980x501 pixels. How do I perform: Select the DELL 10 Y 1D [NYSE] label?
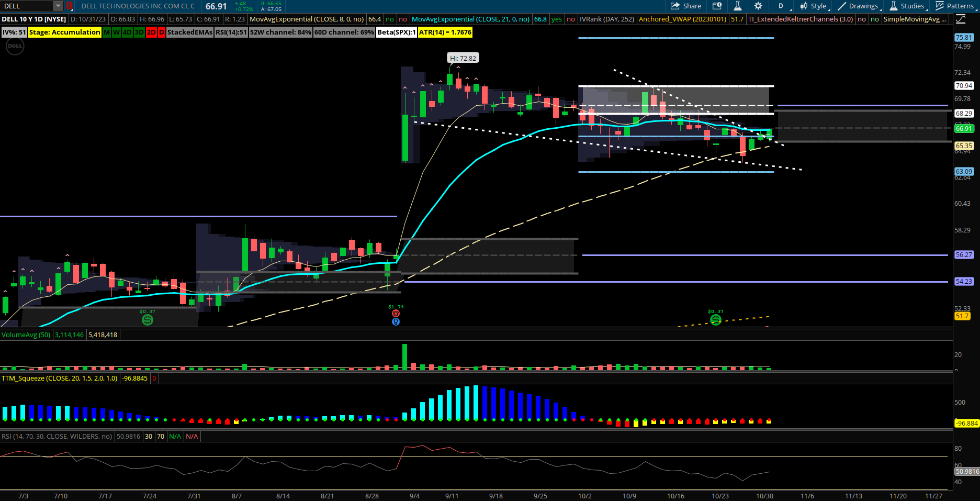coord(34,19)
